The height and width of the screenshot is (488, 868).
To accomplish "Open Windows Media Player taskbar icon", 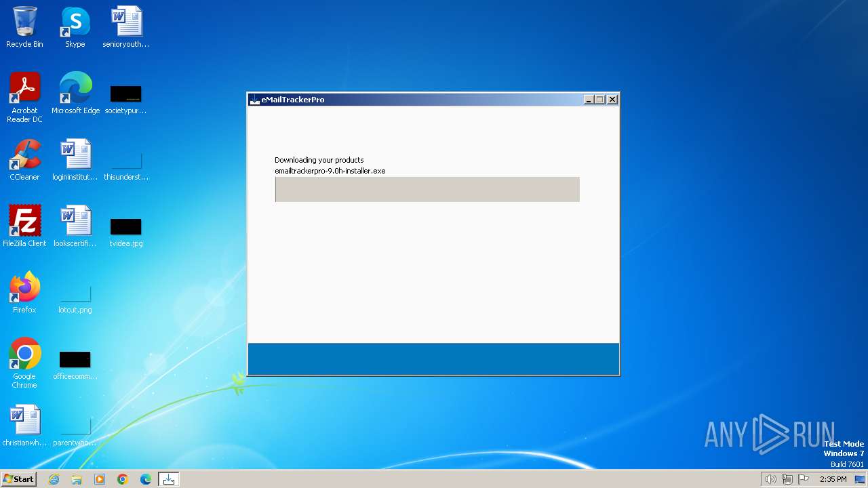I will [x=100, y=479].
